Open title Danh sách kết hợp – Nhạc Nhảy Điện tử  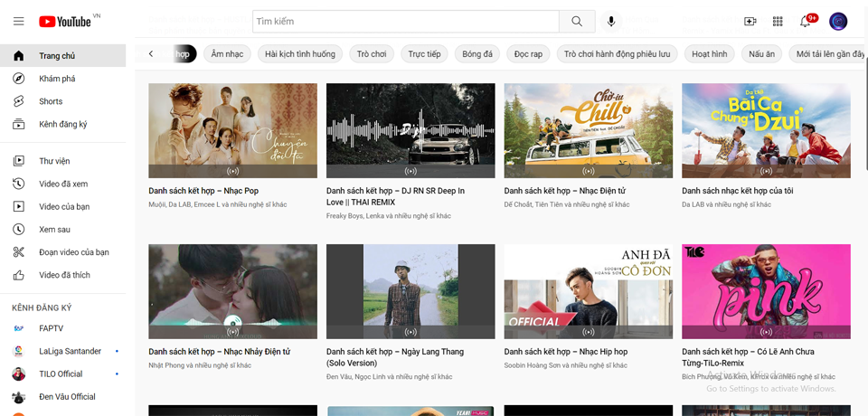(220, 351)
